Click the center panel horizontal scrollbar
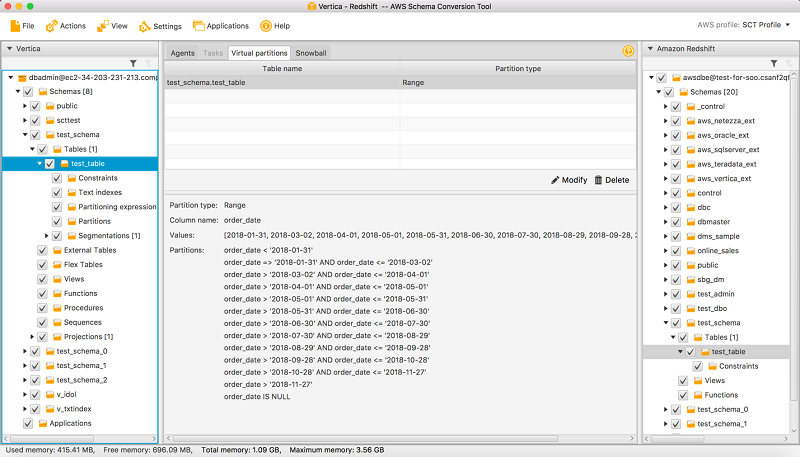This screenshot has height=457, width=800. [365, 439]
